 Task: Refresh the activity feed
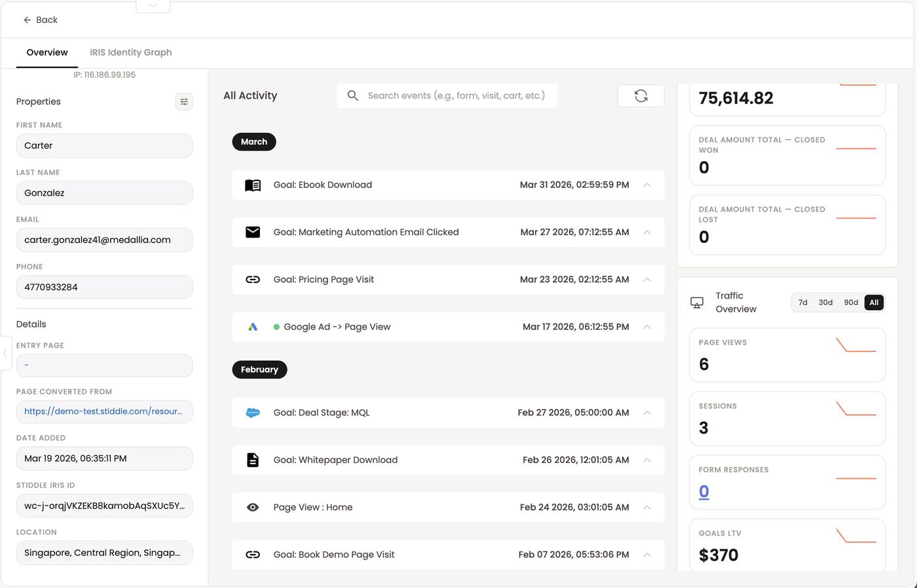tap(641, 96)
